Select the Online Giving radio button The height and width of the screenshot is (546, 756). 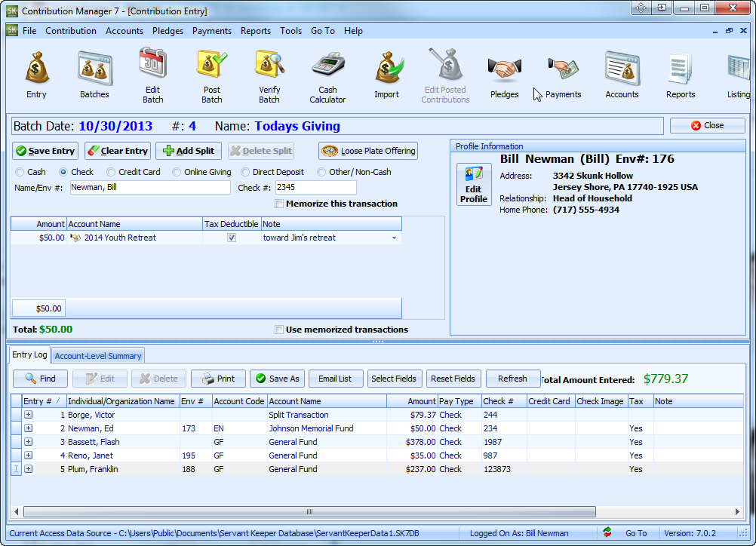click(x=177, y=172)
